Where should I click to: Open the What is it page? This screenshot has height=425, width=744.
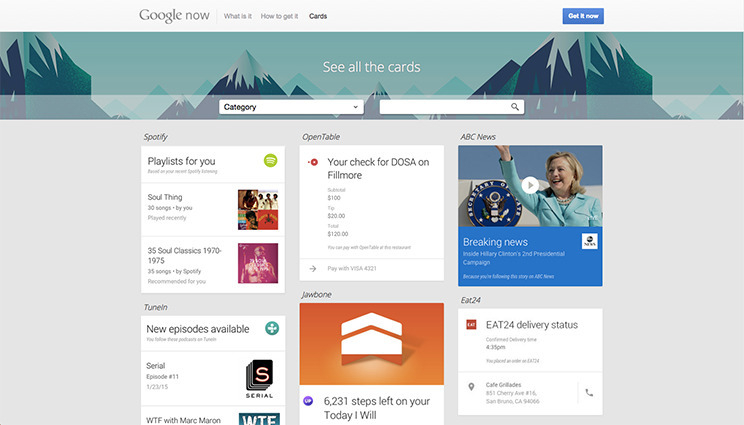(238, 16)
